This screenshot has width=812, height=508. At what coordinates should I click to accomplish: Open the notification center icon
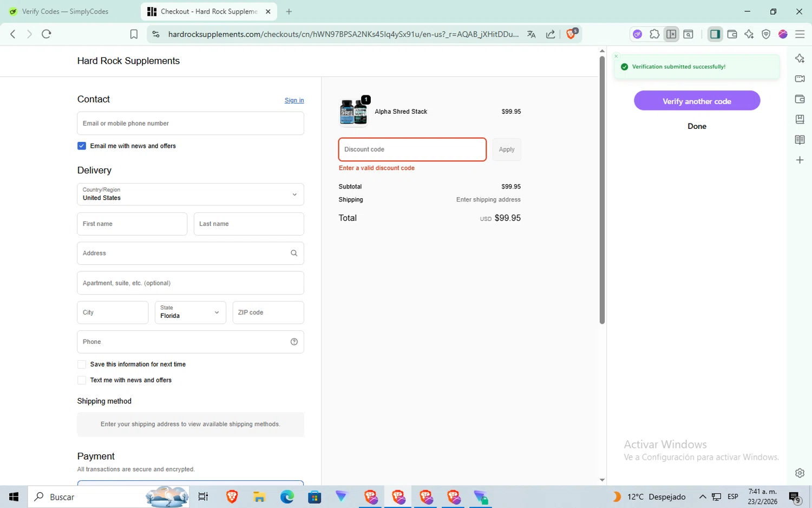pyautogui.click(x=795, y=497)
